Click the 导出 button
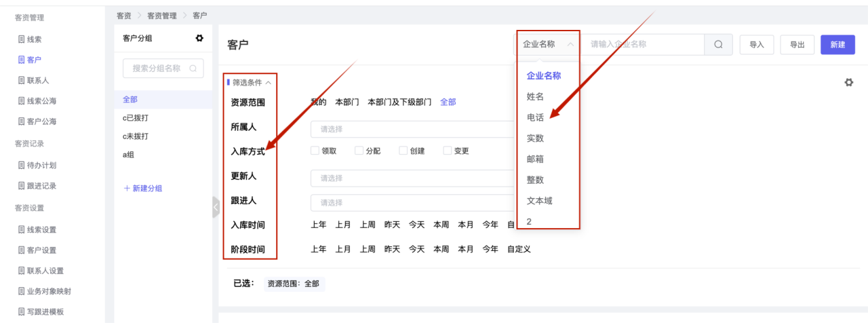 [797, 45]
